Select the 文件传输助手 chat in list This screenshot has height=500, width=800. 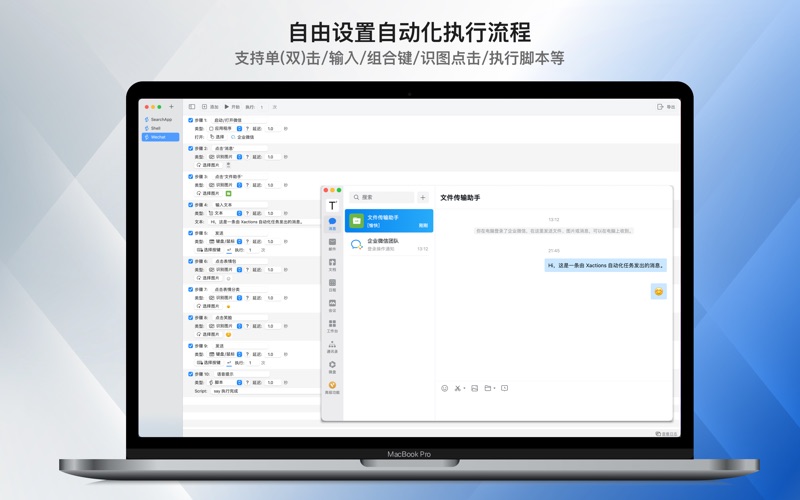tap(389, 220)
